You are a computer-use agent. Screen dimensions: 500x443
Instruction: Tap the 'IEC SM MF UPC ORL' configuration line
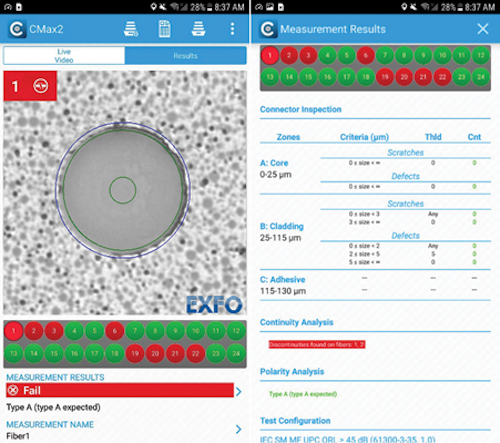click(x=348, y=439)
